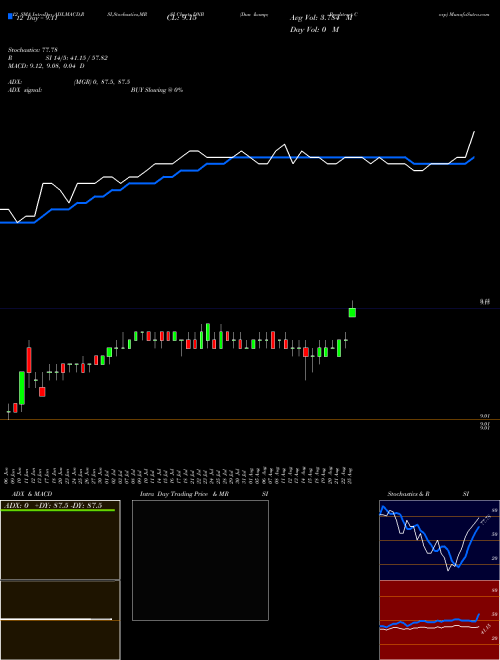Click the 'CL: 9.15' closing price label
This screenshot has width=500, height=660.
click(x=181, y=19)
